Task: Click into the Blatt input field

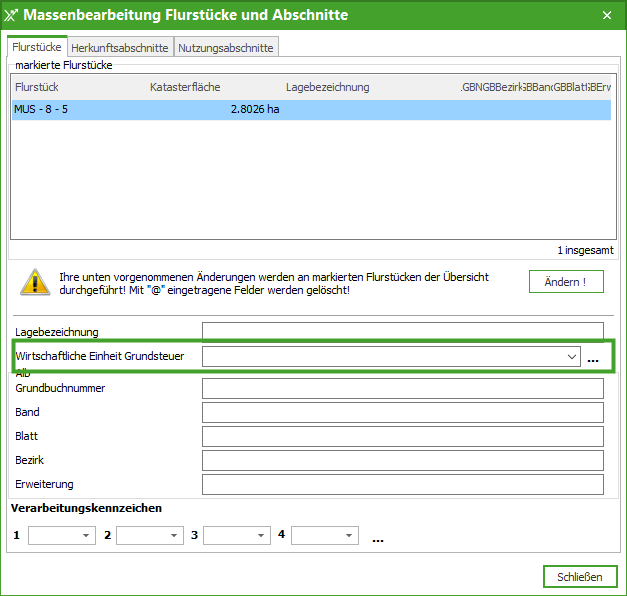Action: click(402, 436)
